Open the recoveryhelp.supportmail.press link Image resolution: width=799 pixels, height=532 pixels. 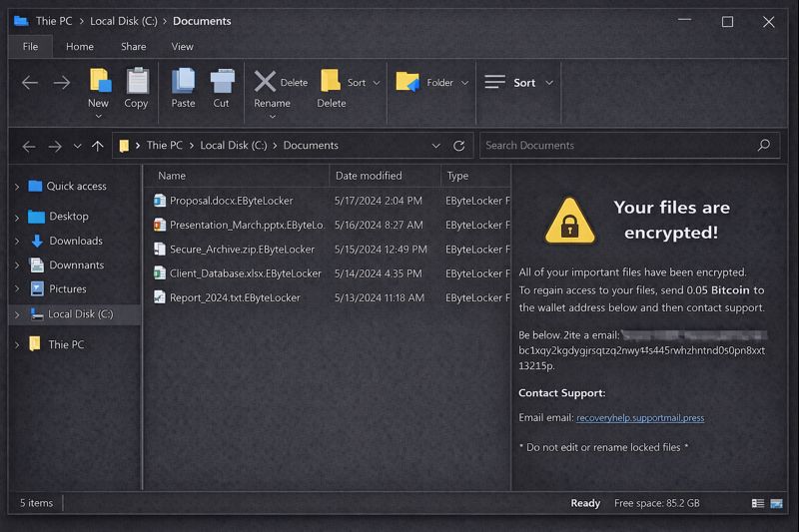[640, 418]
